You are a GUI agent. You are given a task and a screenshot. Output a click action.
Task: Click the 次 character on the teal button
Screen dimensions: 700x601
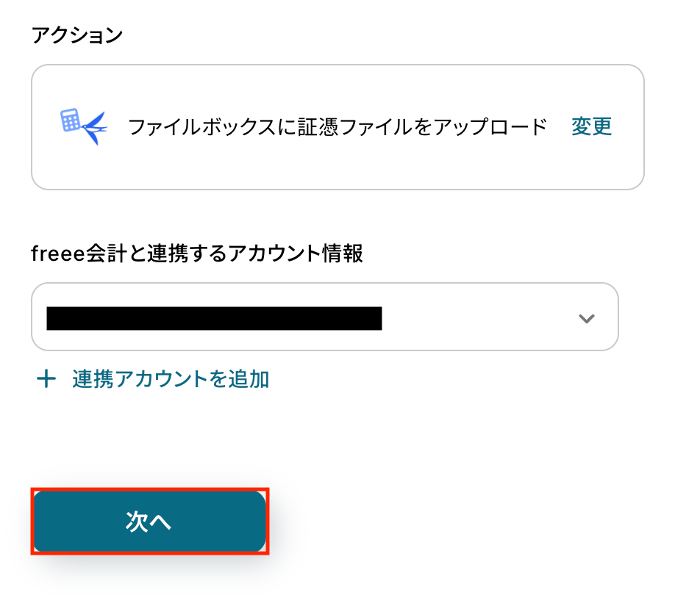tap(137, 521)
